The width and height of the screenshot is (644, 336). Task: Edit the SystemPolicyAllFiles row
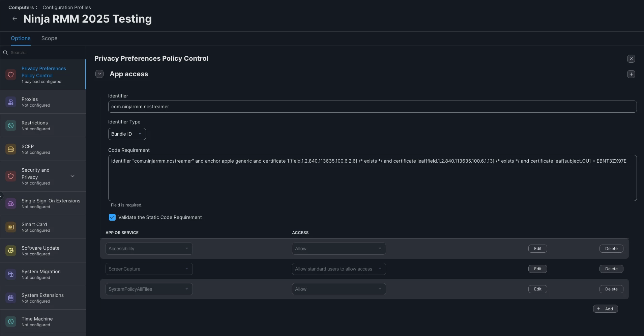tap(537, 289)
